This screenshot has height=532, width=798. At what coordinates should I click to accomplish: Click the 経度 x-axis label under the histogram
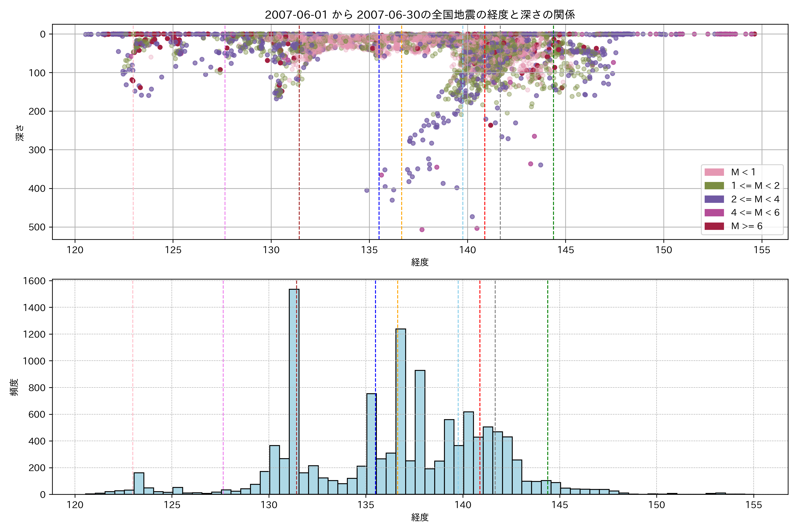point(420,517)
